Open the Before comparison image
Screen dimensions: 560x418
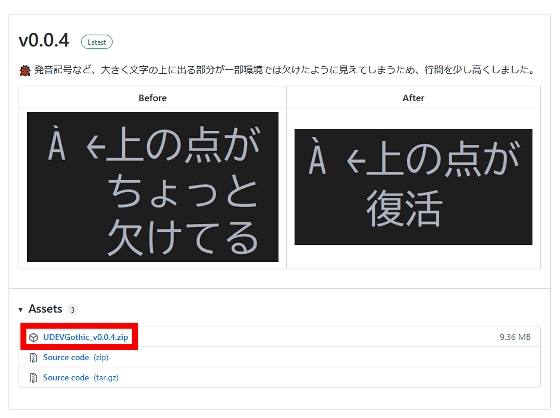tap(153, 187)
